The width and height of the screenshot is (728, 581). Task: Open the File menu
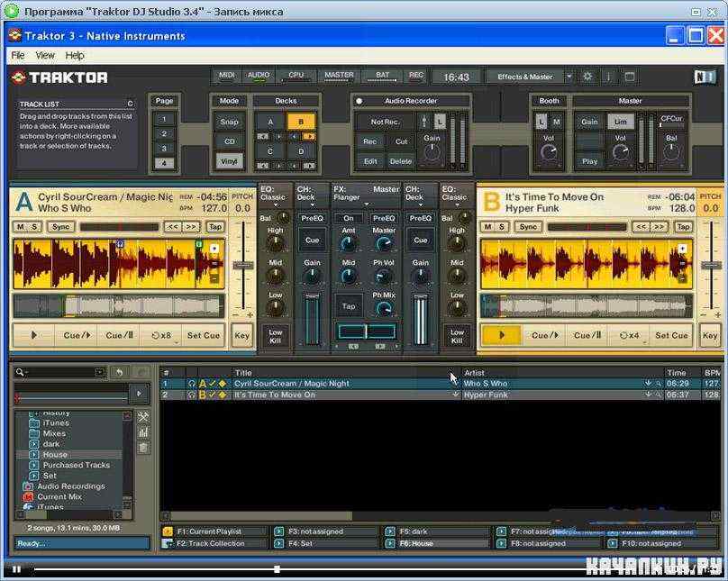pyautogui.click(x=18, y=55)
